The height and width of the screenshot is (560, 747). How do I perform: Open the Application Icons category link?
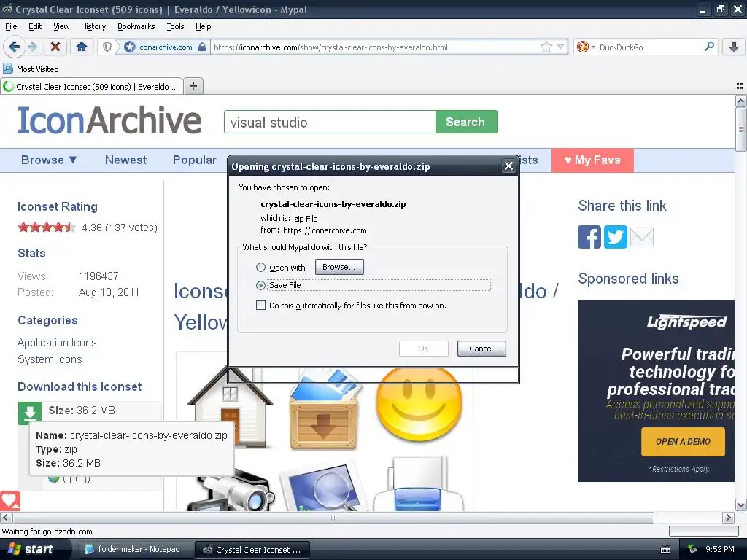pos(57,343)
